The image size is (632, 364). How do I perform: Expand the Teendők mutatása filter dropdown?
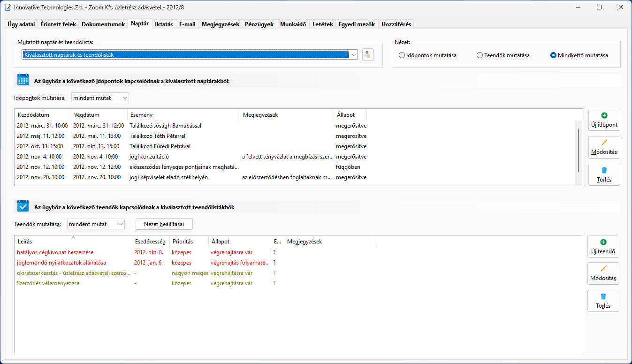[x=96, y=224]
